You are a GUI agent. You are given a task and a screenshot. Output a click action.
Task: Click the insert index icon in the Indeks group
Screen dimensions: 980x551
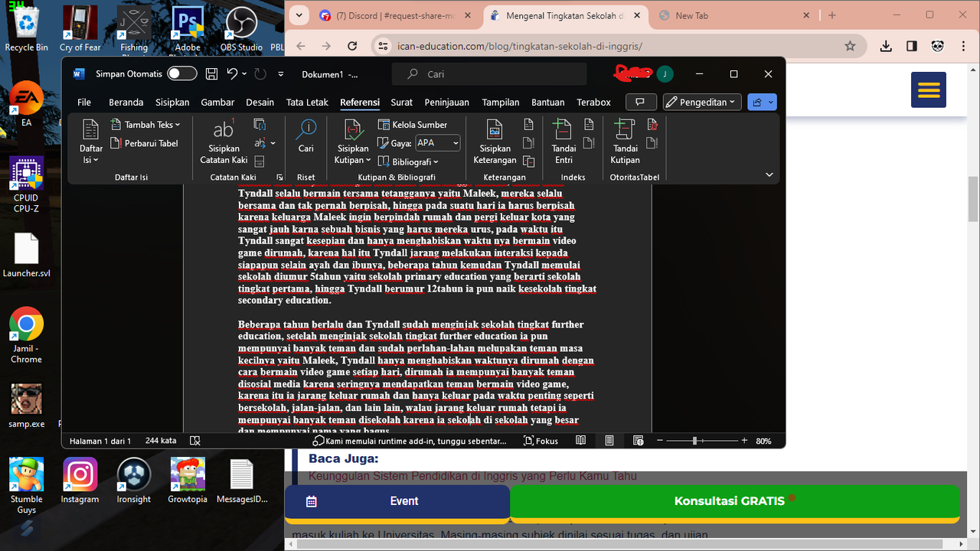[589, 125]
